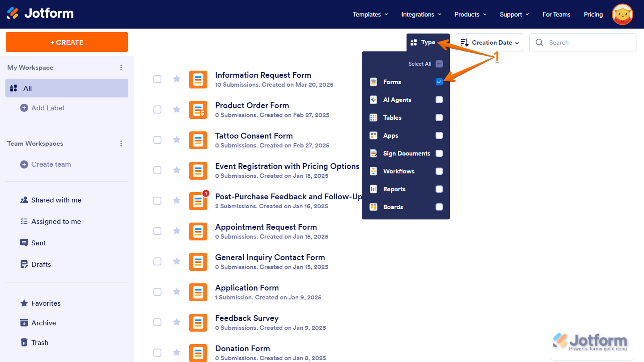Click the Post-Purchase Feedback form icon with badge
The width and height of the screenshot is (644, 362).
(198, 201)
